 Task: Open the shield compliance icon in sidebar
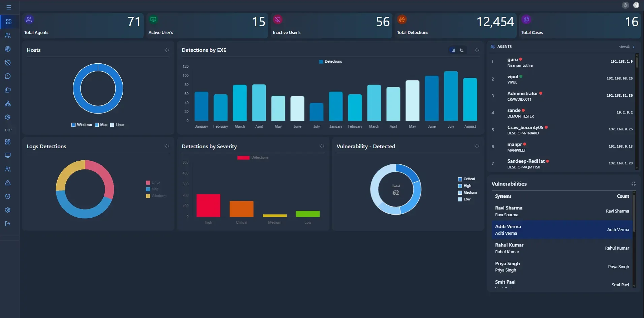pos(7,196)
